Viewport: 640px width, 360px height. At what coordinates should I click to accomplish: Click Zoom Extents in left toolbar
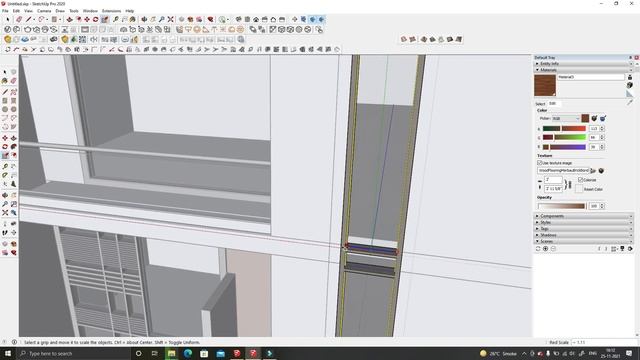(x=5, y=213)
